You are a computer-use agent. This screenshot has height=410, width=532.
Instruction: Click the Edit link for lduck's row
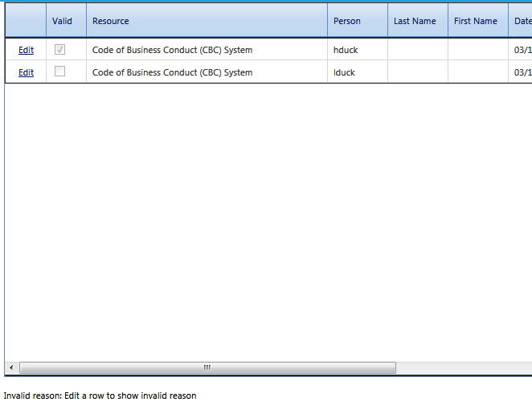(x=26, y=72)
